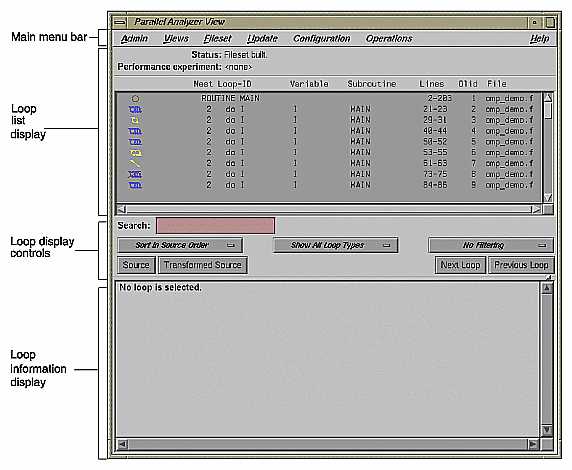
Task: Click loop icon for lines 29-31 row
Action: [x=135, y=120]
